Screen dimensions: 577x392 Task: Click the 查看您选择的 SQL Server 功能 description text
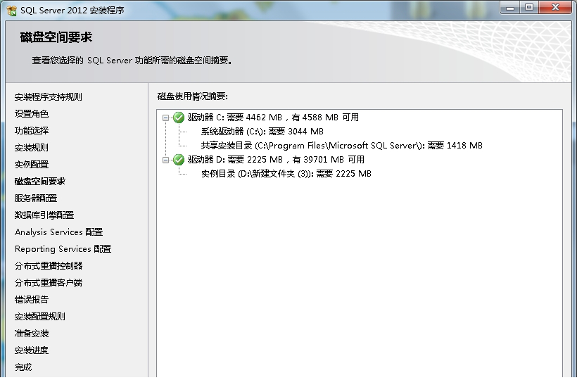click(132, 61)
